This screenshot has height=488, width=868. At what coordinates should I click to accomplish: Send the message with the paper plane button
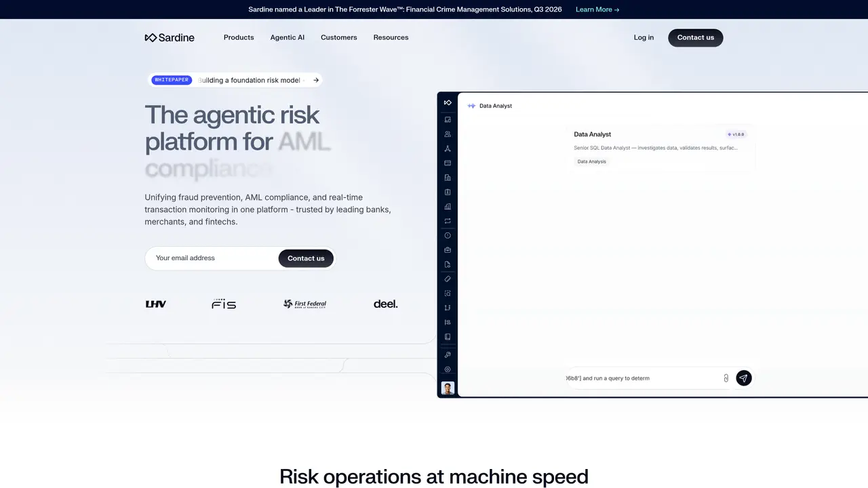[744, 378]
